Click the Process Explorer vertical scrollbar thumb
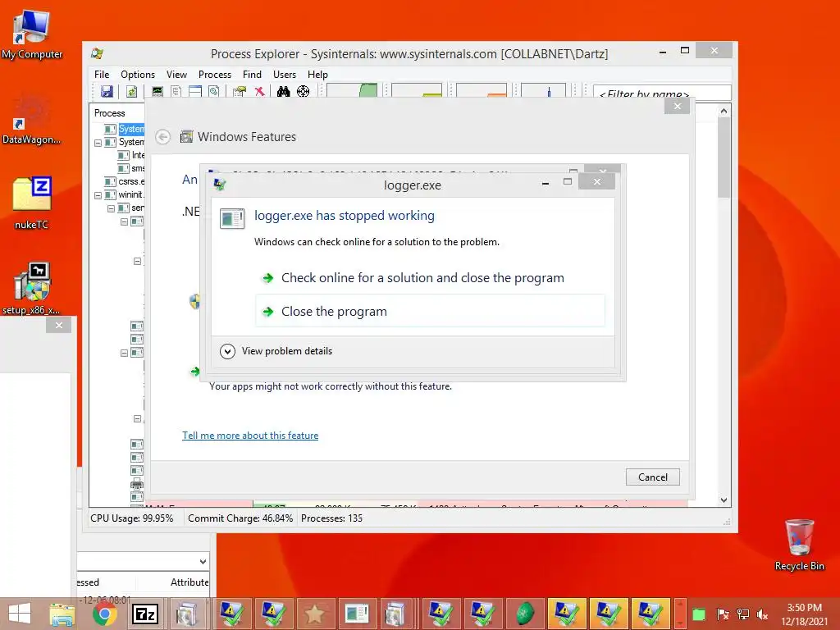Viewport: 840px width, 630px height. click(x=724, y=157)
